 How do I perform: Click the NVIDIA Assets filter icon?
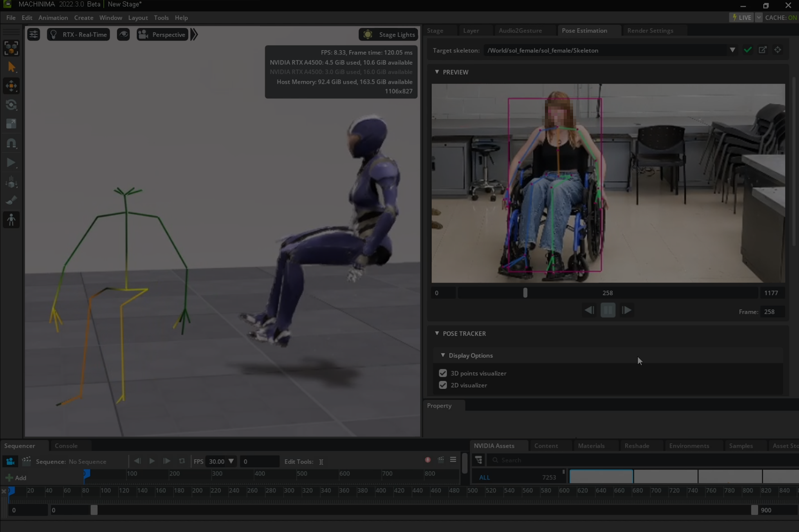click(x=479, y=460)
